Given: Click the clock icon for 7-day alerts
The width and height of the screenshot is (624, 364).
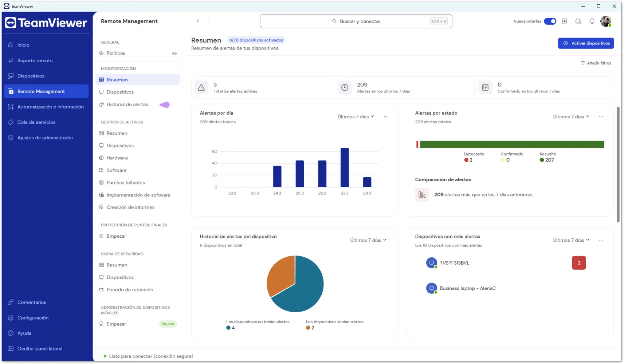Looking at the screenshot, I should pyautogui.click(x=345, y=88).
